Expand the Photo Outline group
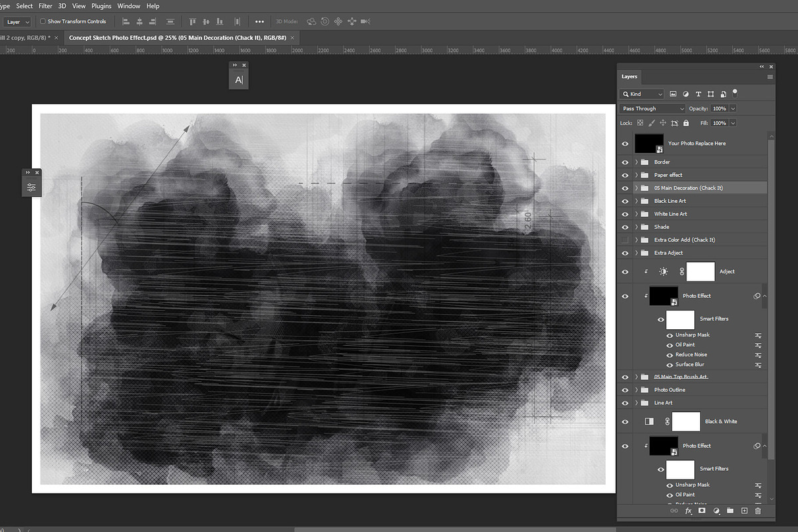798x532 pixels. pyautogui.click(x=636, y=390)
